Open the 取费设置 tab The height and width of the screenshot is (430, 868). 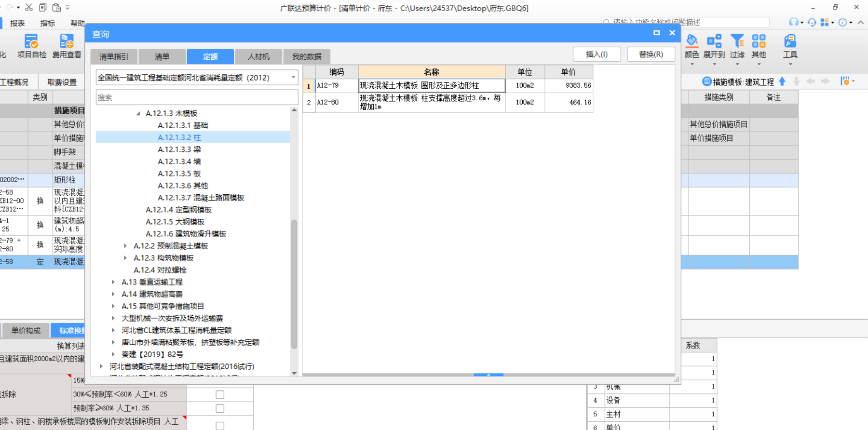click(62, 82)
